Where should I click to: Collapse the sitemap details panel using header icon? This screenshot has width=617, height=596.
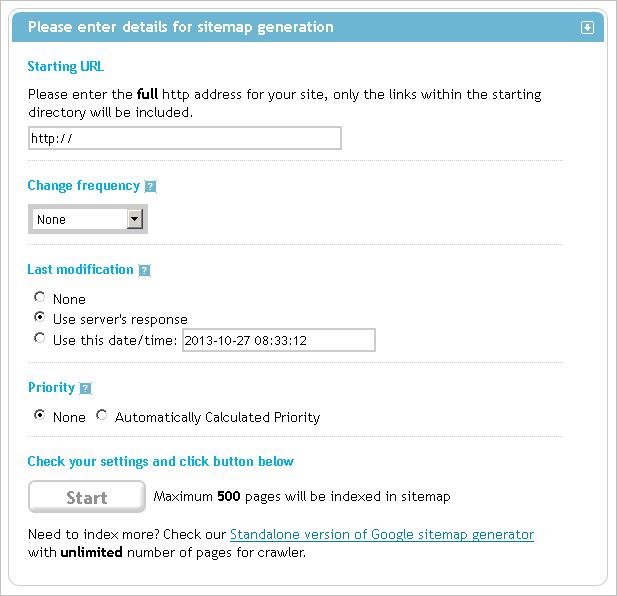coord(587,28)
